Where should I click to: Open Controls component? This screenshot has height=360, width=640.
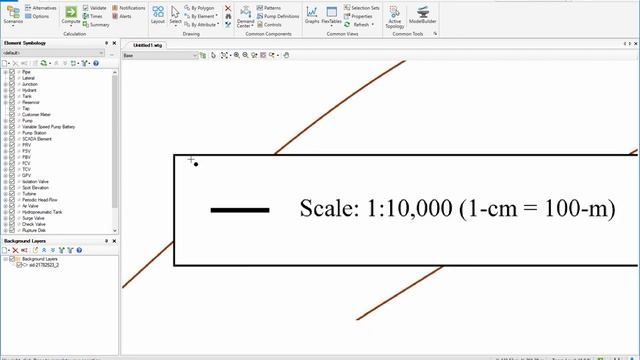[x=269, y=25]
